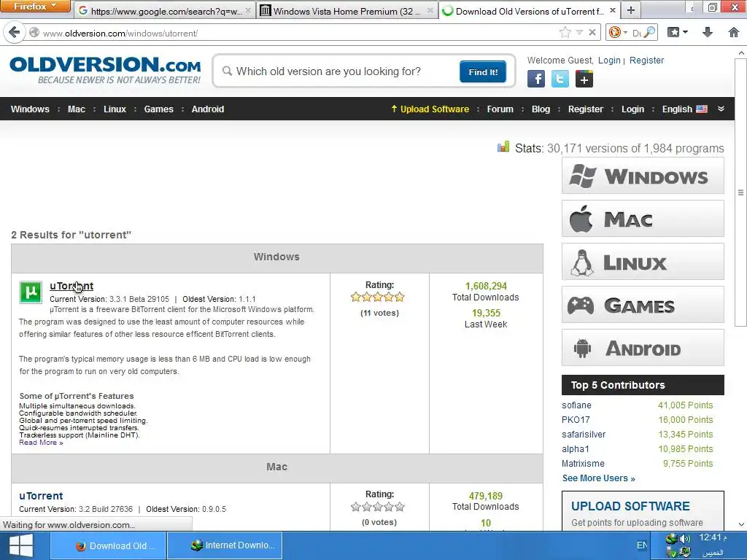Viewport: 747px width, 560px height.
Task: Open the Mac uTorrent title link
Action: [x=41, y=496]
